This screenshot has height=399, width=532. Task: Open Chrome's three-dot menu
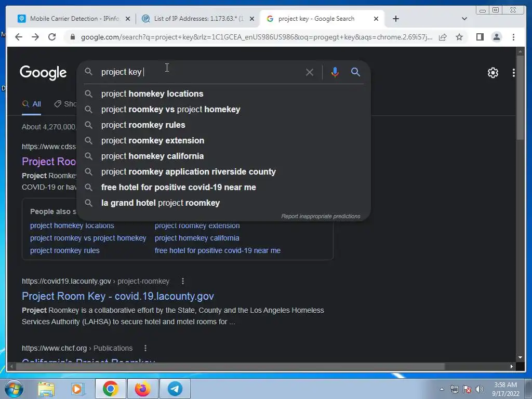point(513,37)
